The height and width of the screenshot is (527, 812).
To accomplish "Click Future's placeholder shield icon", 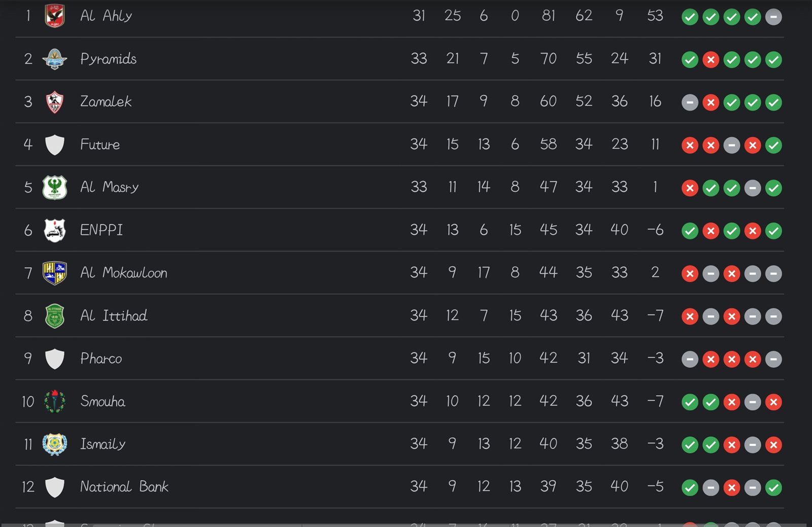I will [54, 145].
